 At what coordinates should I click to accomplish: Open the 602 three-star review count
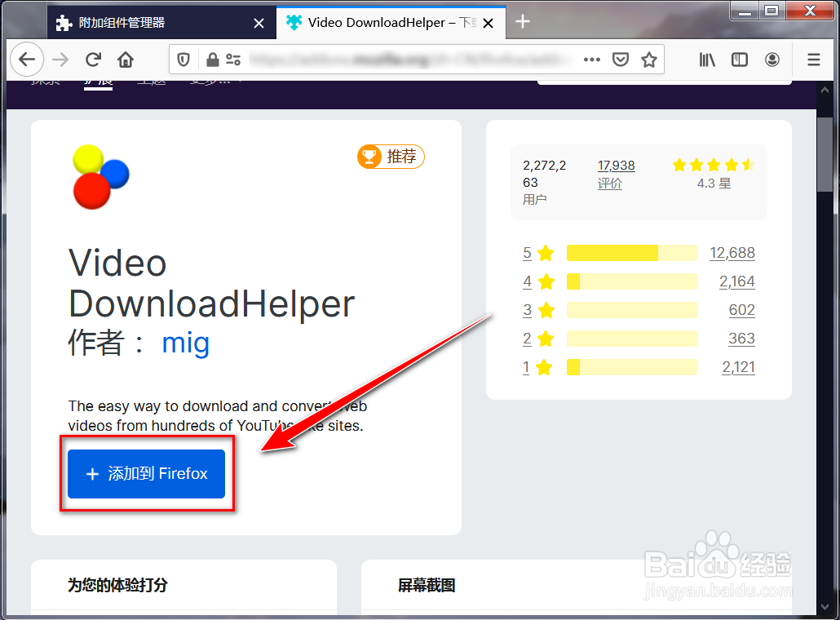[x=742, y=310]
